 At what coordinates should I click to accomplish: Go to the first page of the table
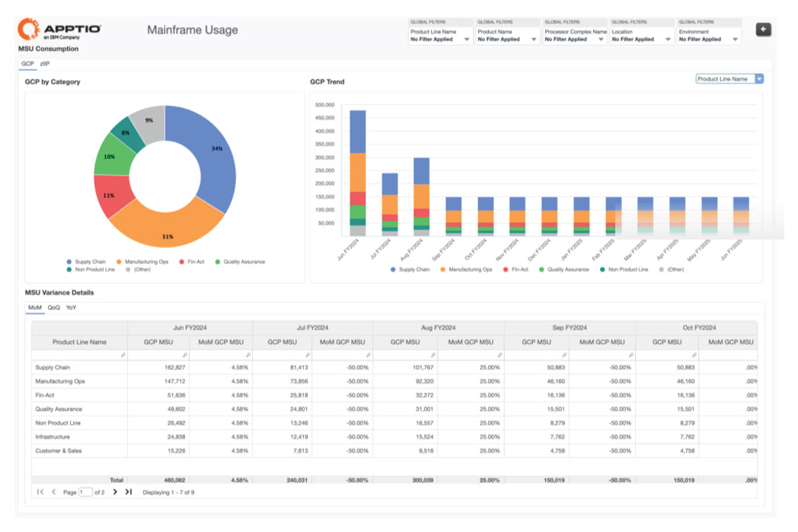[x=40, y=492]
